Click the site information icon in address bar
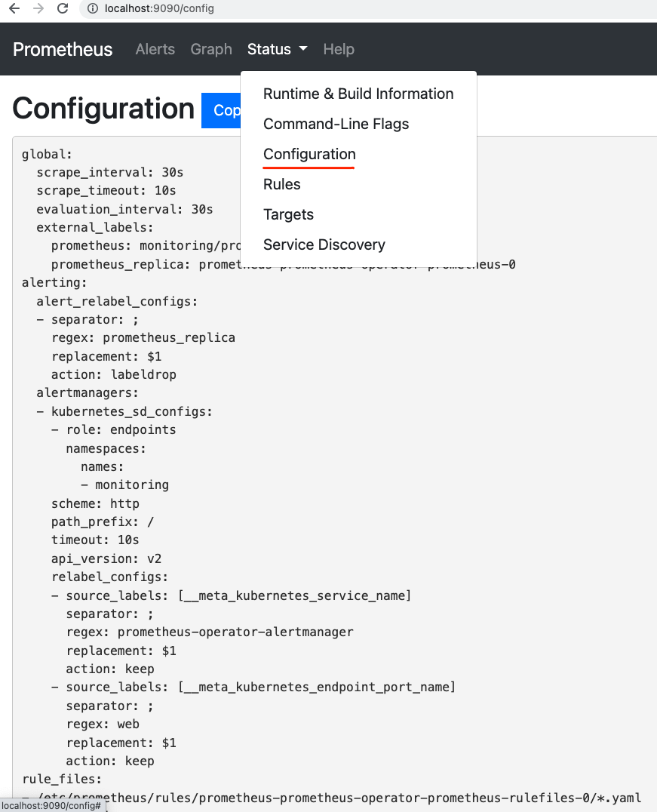Viewport: 657px width, 812px height. click(92, 9)
